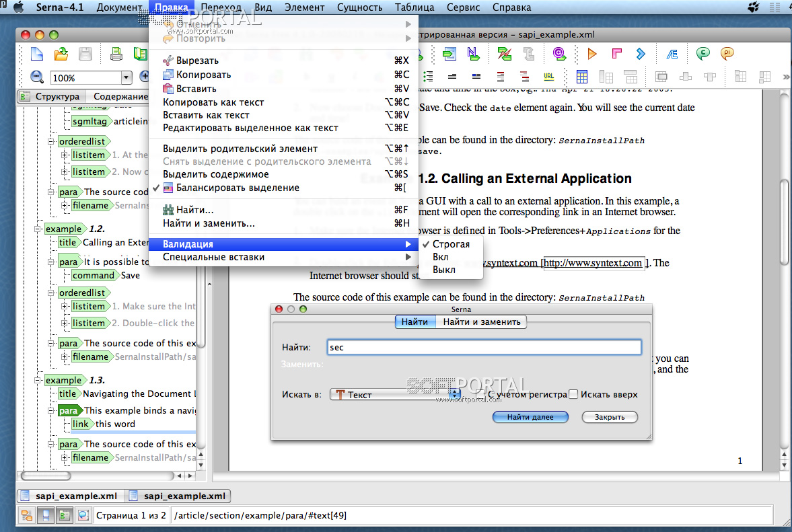Click the purple @ toolbar icon
The image size is (792, 532).
coord(559,54)
